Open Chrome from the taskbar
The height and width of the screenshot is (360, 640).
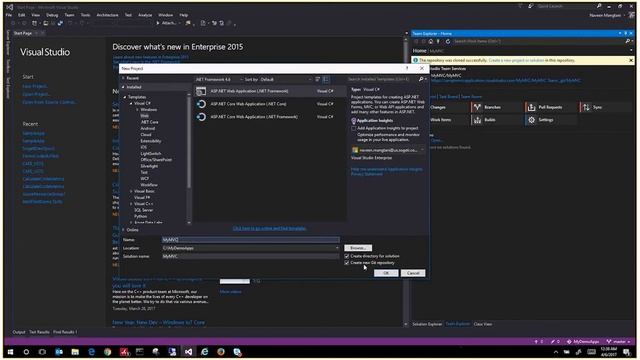click(107, 352)
